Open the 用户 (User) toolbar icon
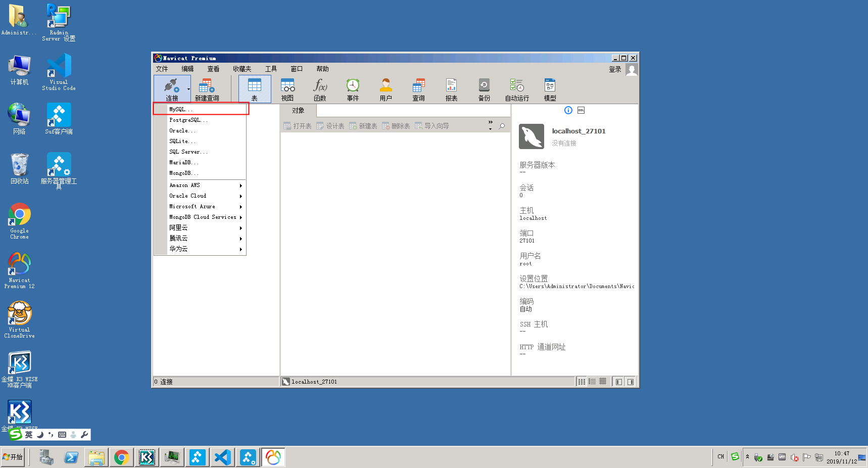Screen dimensions: 868x468 pyautogui.click(x=386, y=89)
